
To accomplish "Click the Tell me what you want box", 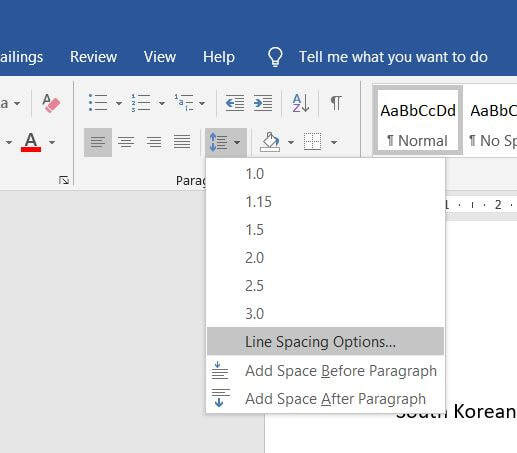I will 393,57.
